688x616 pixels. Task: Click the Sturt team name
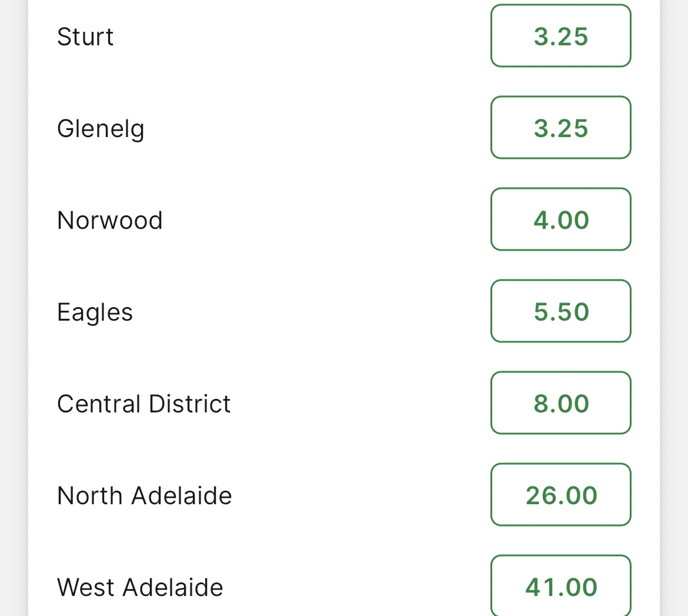tap(85, 36)
